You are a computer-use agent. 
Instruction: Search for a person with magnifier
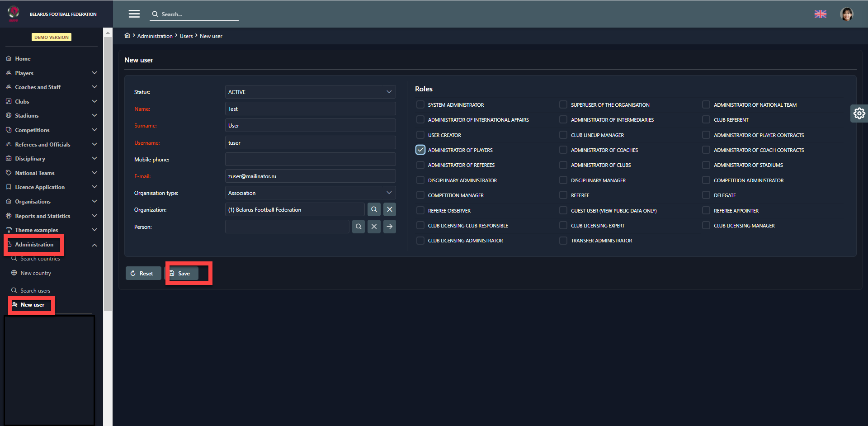359,227
